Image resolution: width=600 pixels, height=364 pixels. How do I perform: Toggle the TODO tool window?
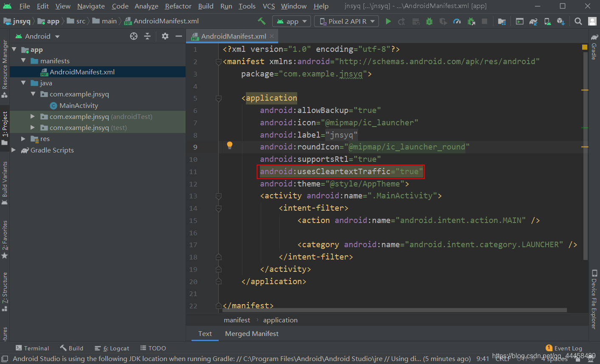tap(153, 348)
